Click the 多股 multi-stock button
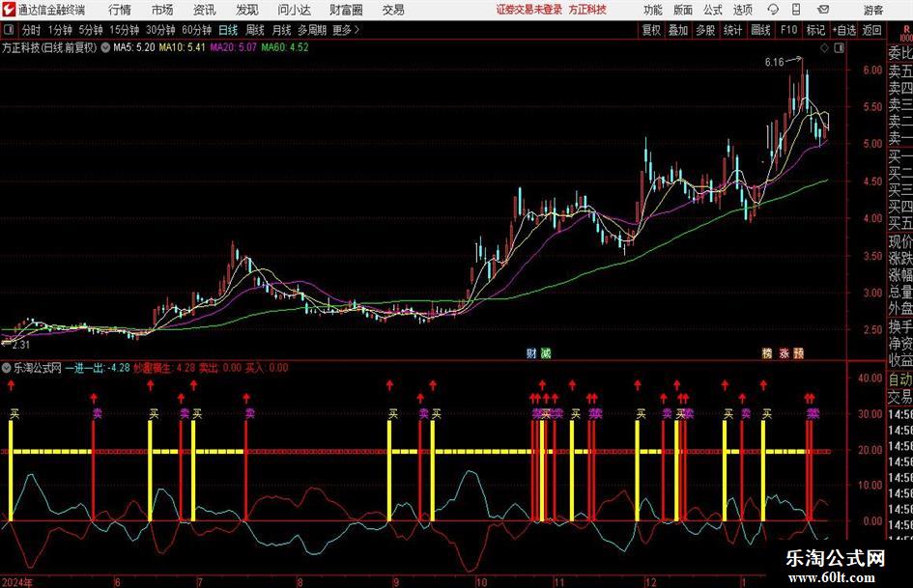Image resolution: width=913 pixels, height=588 pixels. point(705,30)
